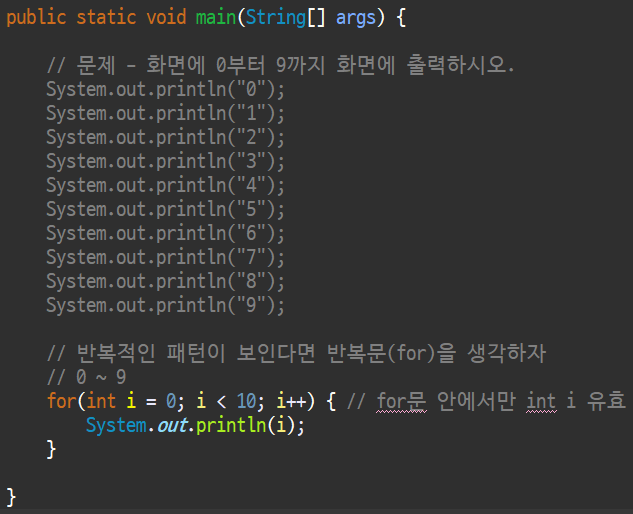The width and height of the screenshot is (633, 514).
Task: Click the closing brace of the main method
Action: [x=11, y=497]
